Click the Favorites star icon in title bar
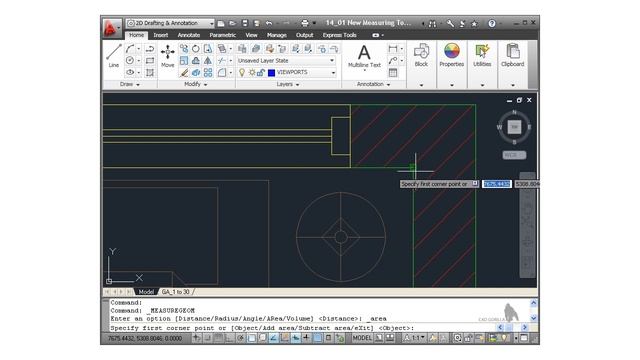The height and width of the screenshot is (360, 640). tap(474, 24)
